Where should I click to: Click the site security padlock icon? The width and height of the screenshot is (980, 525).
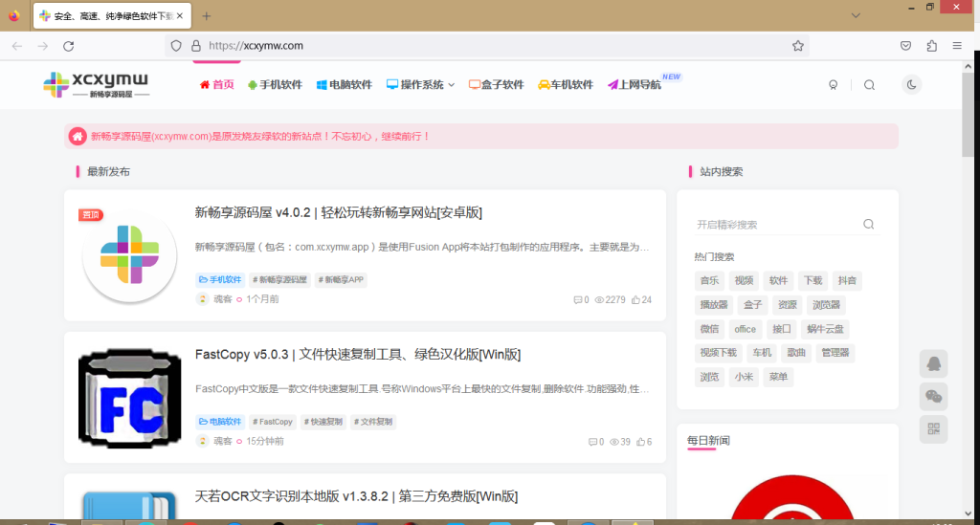coord(195,46)
